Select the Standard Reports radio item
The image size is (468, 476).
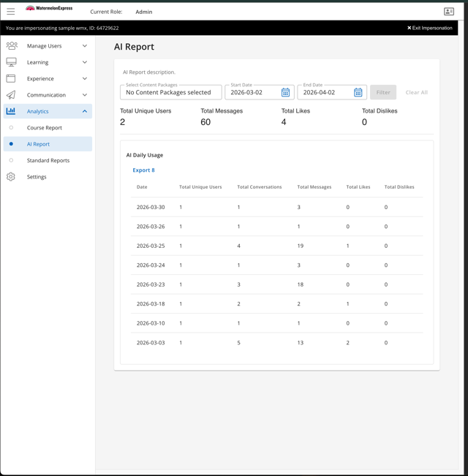[x=12, y=160]
